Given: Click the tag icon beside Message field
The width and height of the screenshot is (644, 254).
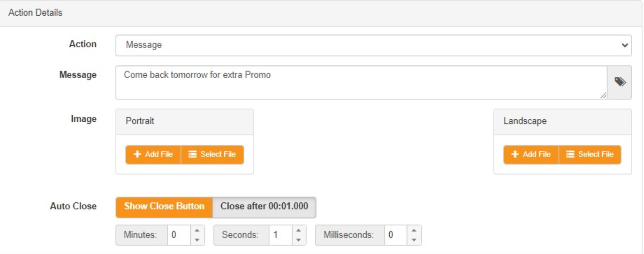Looking at the screenshot, I should click(x=620, y=82).
